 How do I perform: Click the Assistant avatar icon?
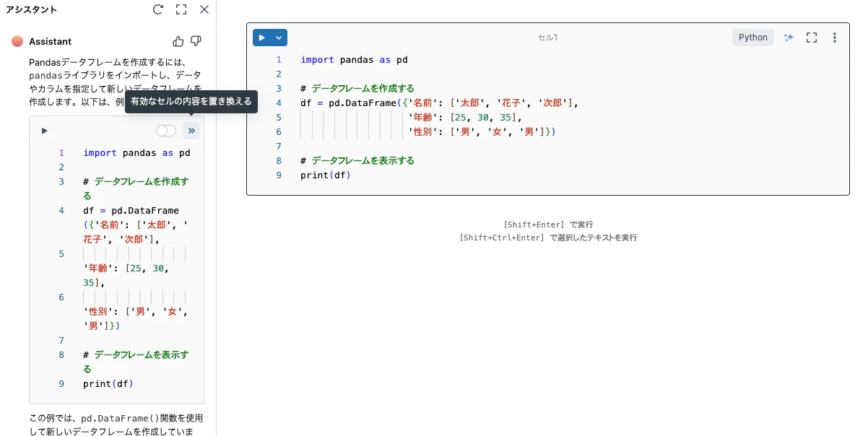click(17, 41)
